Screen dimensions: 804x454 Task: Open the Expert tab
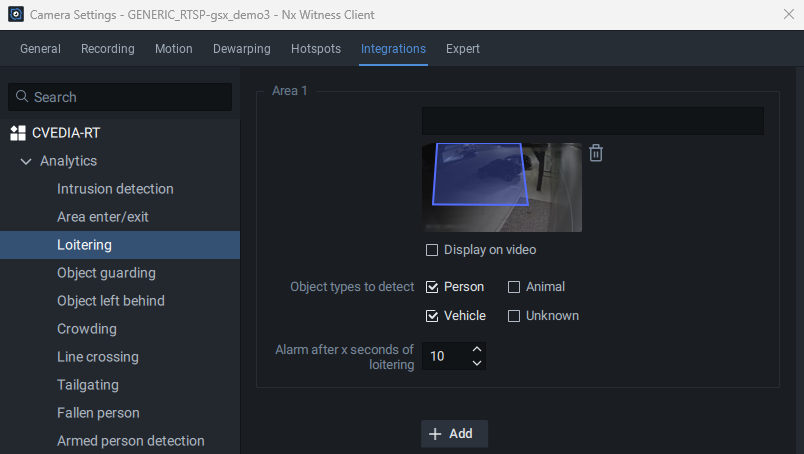[x=463, y=49]
